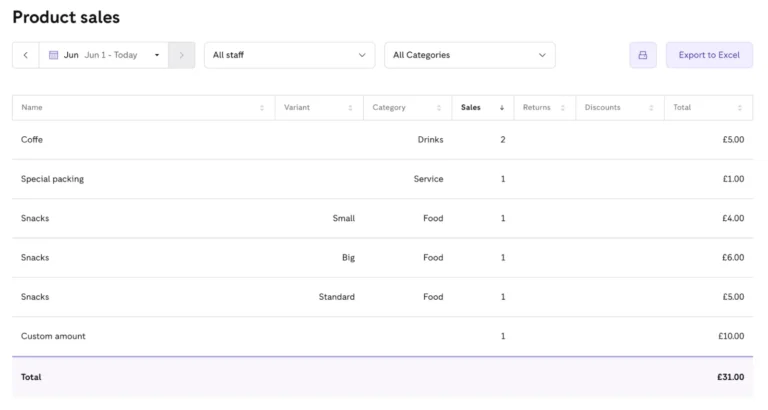Click the £10.00 total cell

pos(731,336)
